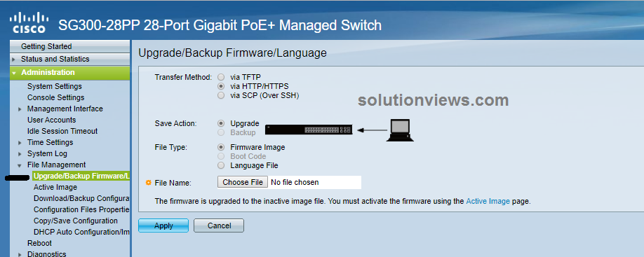Click the laptop computer illustration

400,130
